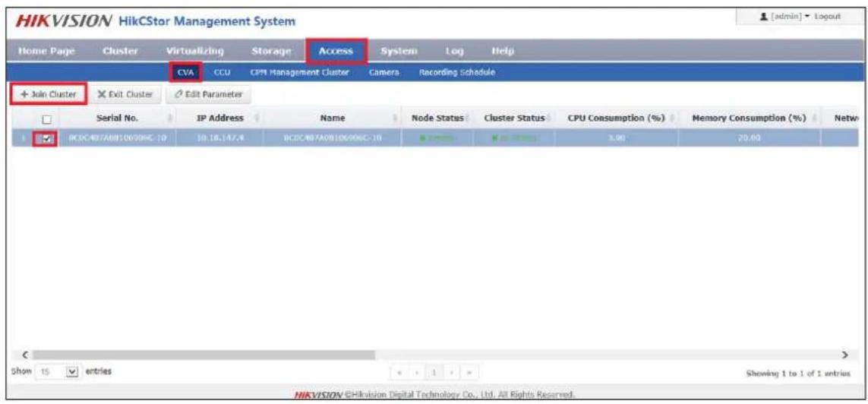
Task: Sort by Memory Consumption (%) column
Action: 749,118
